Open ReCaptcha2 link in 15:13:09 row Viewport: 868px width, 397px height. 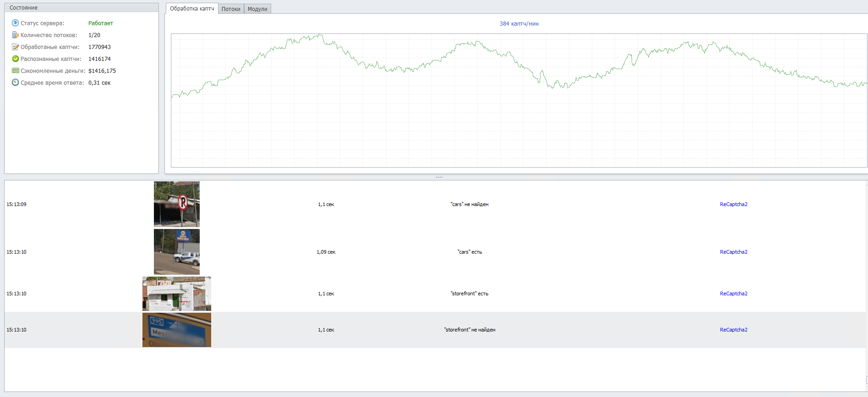click(733, 204)
